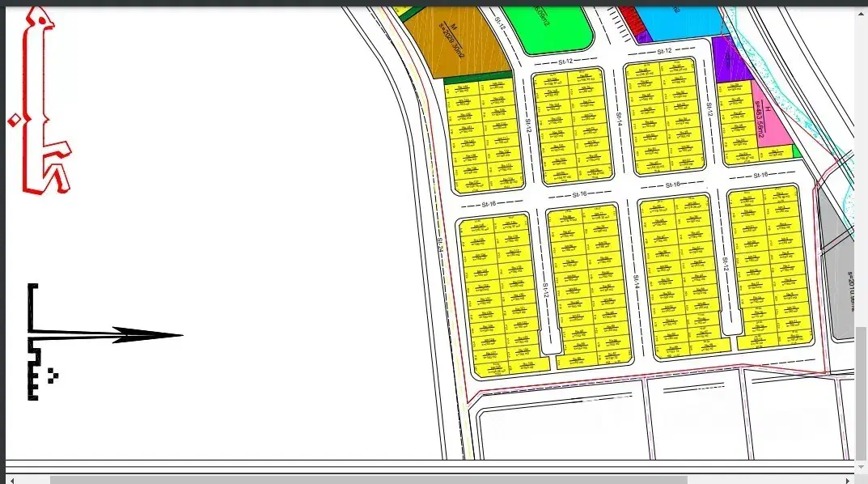Screen dimensions: 868x484
Task: Click the horizontal scrollbar's right arrow
Action: [x=849, y=479]
